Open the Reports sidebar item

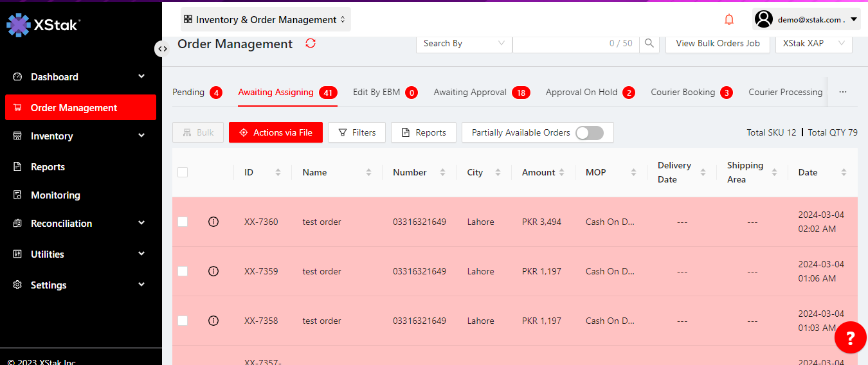(48, 167)
